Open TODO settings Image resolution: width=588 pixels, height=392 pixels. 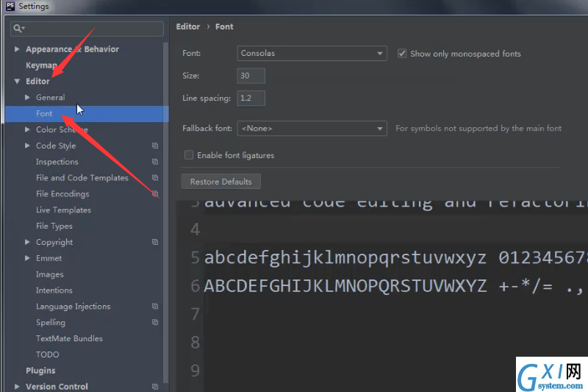[47, 354]
